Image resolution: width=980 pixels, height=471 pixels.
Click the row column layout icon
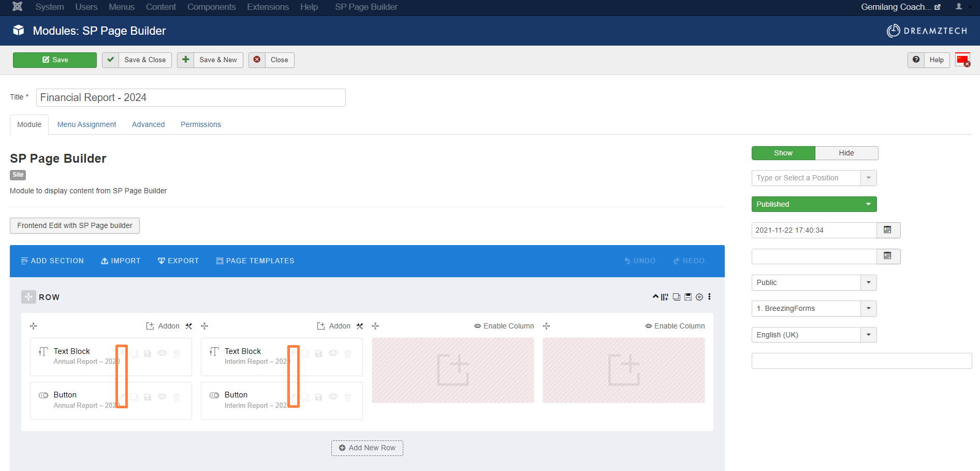click(x=665, y=297)
